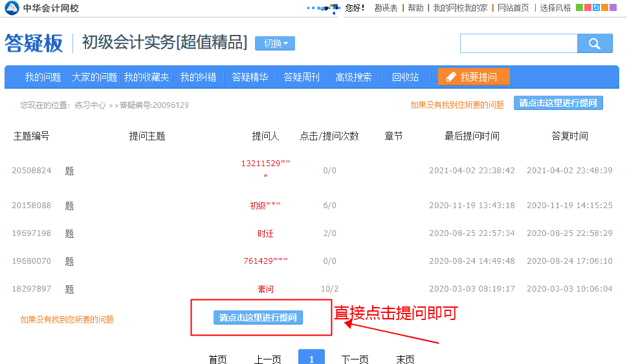Open 我的问题 tab
The image size is (627, 364).
tap(43, 77)
